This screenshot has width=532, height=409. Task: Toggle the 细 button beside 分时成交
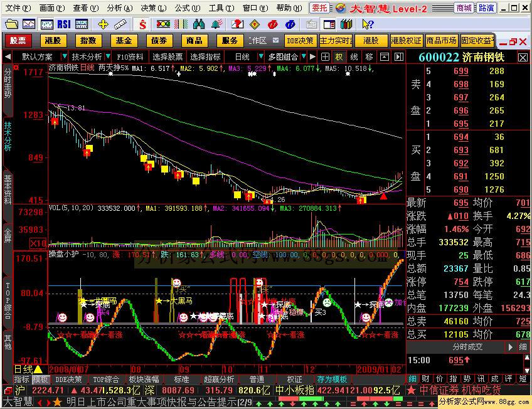(523, 347)
